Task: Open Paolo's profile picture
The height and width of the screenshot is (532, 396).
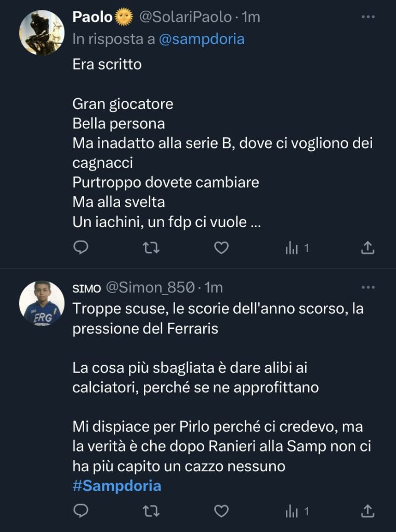Action: pos(42,32)
